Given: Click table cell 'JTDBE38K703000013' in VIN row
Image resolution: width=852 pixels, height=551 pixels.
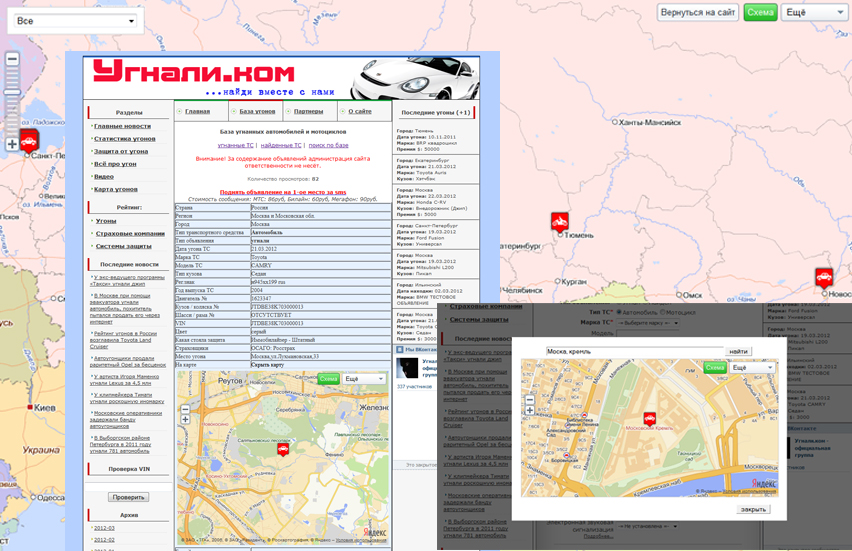Looking at the screenshot, I should tap(321, 323).
